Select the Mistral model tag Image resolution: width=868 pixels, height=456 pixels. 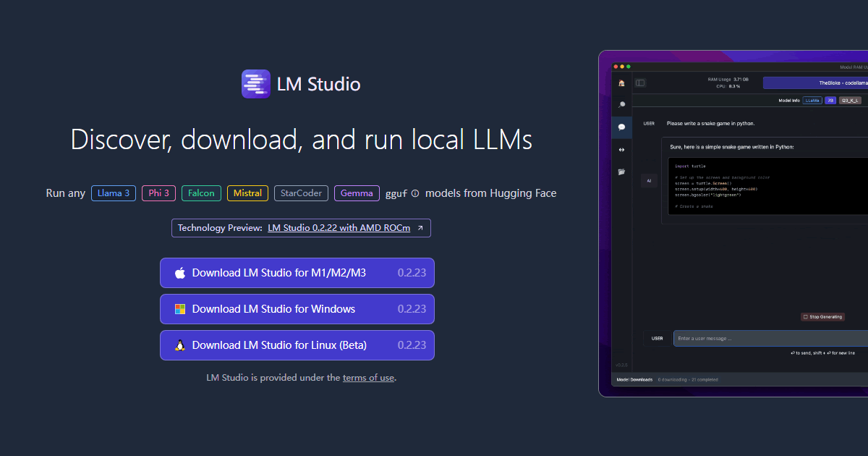[248, 193]
